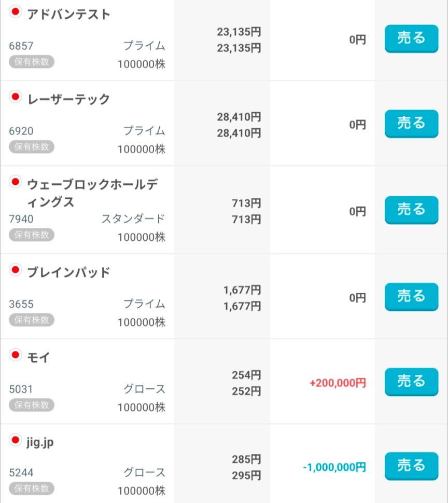This screenshot has height=503, width=448.
Task: Tap the 保有株数 badge under code 5031
Action: coord(32,404)
